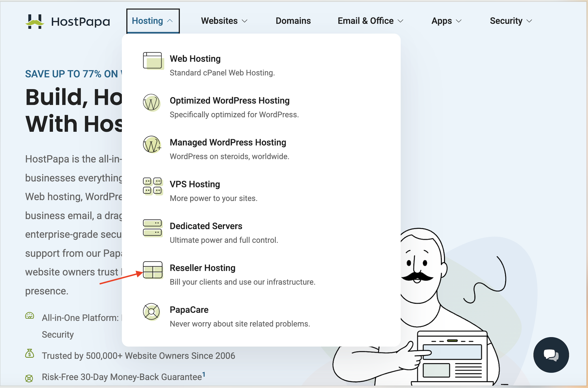This screenshot has width=588, height=388.
Task: Click 'More power to your sites.' text
Action: [214, 198]
